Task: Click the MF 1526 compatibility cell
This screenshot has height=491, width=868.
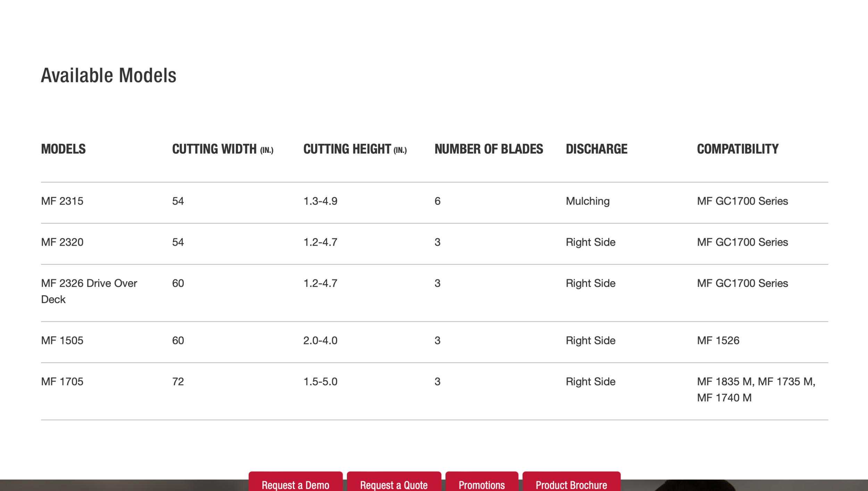Action: tap(718, 341)
